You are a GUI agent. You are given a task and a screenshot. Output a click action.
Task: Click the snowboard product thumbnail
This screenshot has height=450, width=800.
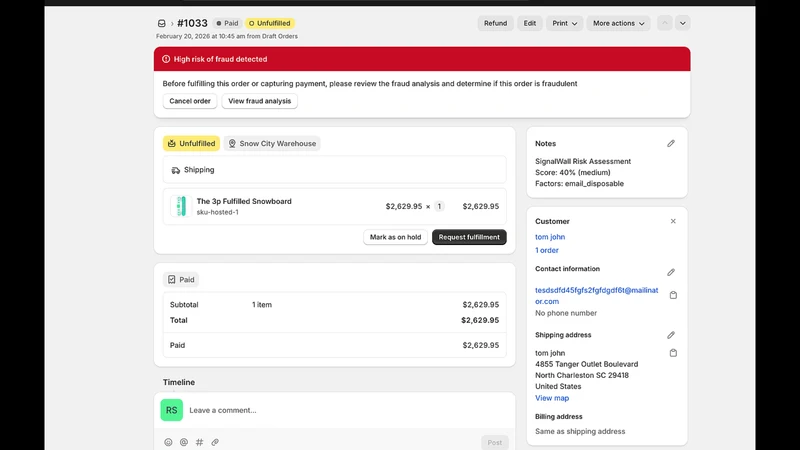coord(181,207)
